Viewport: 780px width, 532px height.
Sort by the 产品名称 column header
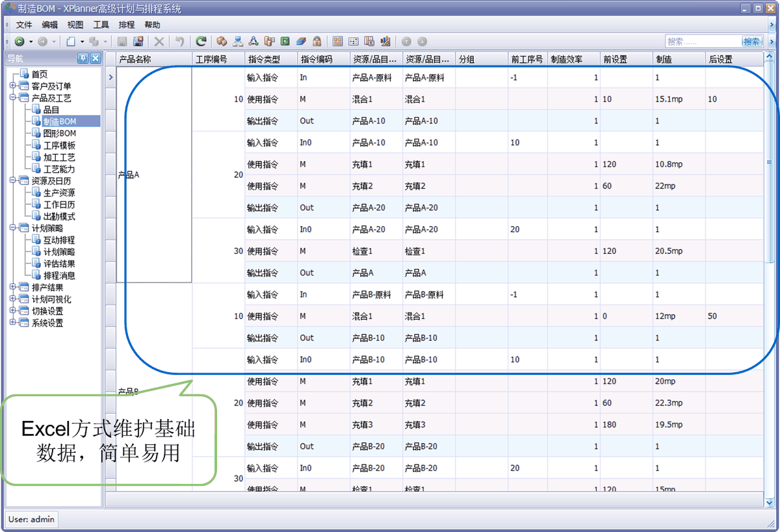[x=153, y=59]
